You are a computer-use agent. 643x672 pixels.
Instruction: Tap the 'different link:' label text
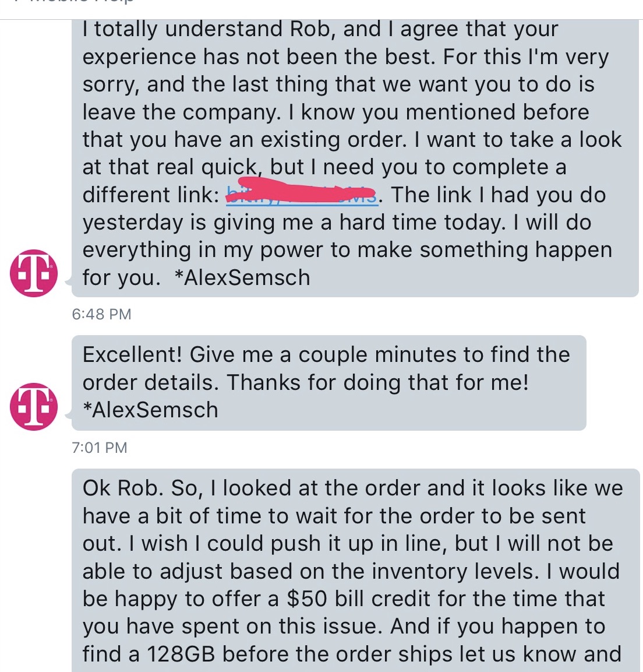tap(151, 195)
